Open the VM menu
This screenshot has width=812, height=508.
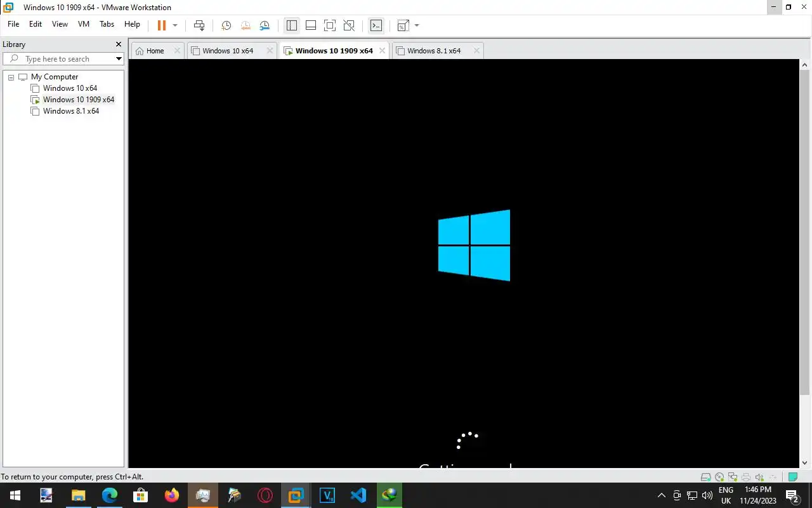click(84, 24)
